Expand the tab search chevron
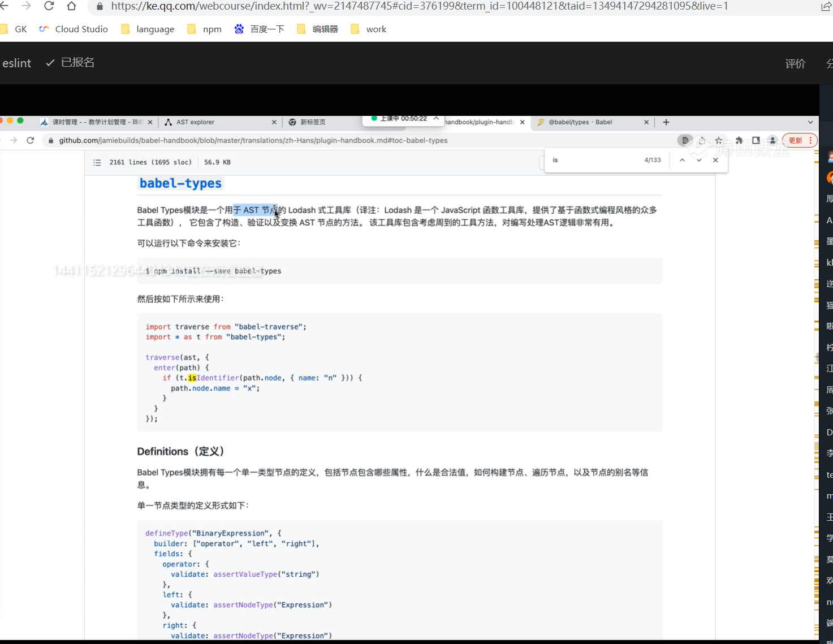The height and width of the screenshot is (644, 833). coord(810,122)
